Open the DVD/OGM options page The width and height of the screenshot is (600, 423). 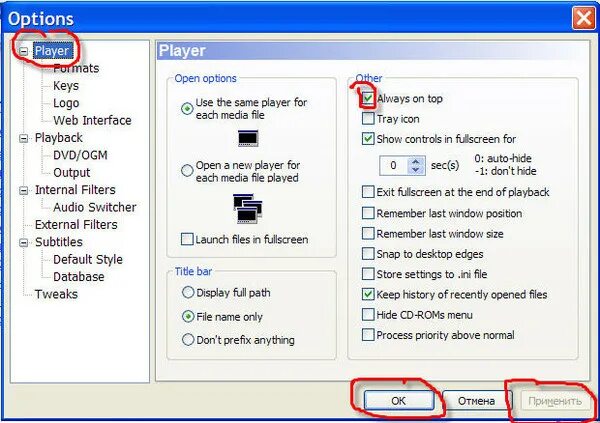pos(80,155)
